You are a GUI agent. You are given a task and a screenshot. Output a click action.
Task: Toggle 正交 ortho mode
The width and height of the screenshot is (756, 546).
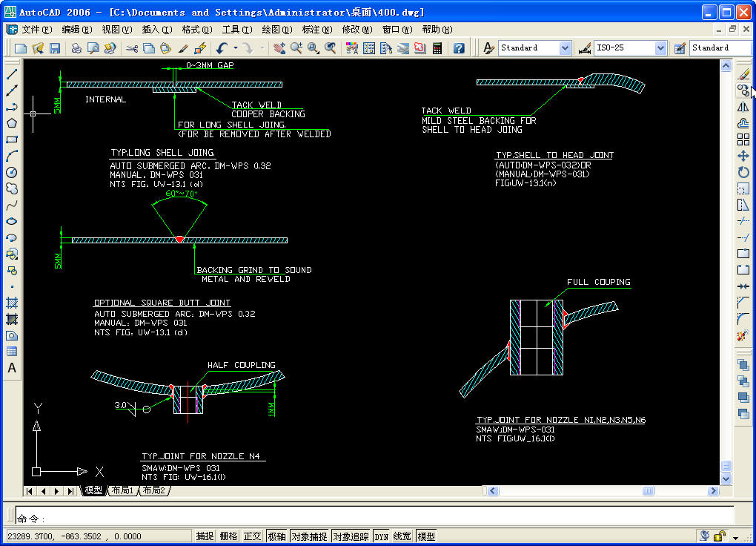coord(252,536)
